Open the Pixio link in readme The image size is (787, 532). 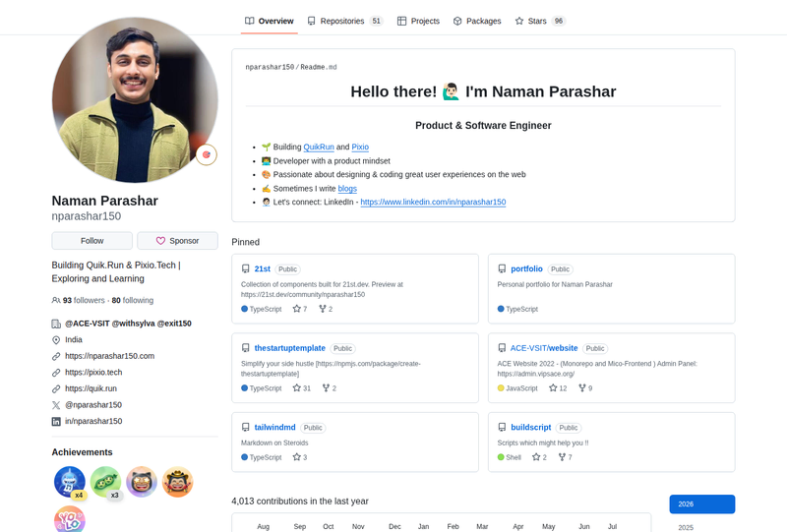360,148
